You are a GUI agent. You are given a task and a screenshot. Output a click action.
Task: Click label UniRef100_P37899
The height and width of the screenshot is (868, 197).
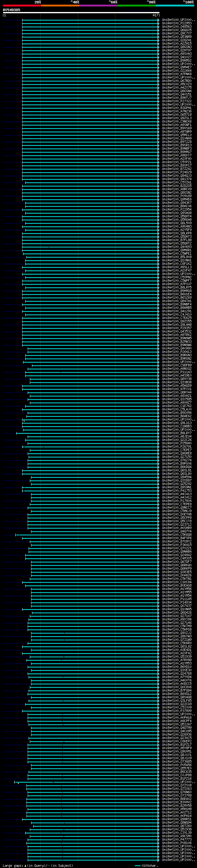[x=177, y=711]
